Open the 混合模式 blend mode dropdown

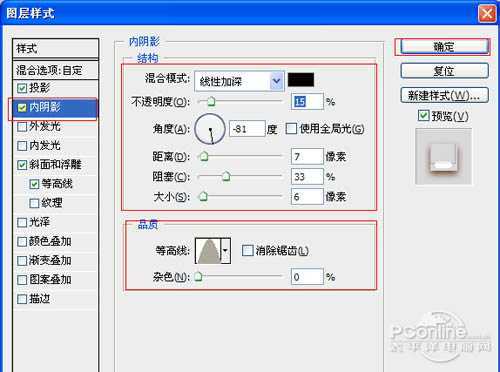tap(239, 81)
